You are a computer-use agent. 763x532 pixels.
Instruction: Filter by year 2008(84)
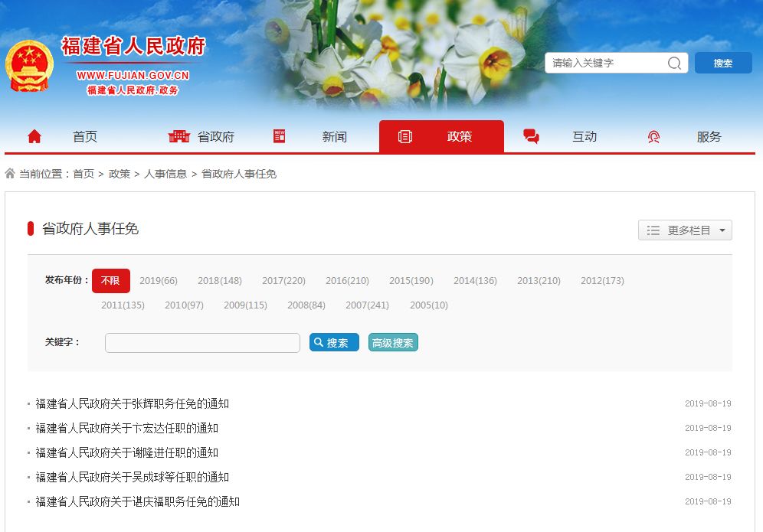tap(306, 305)
